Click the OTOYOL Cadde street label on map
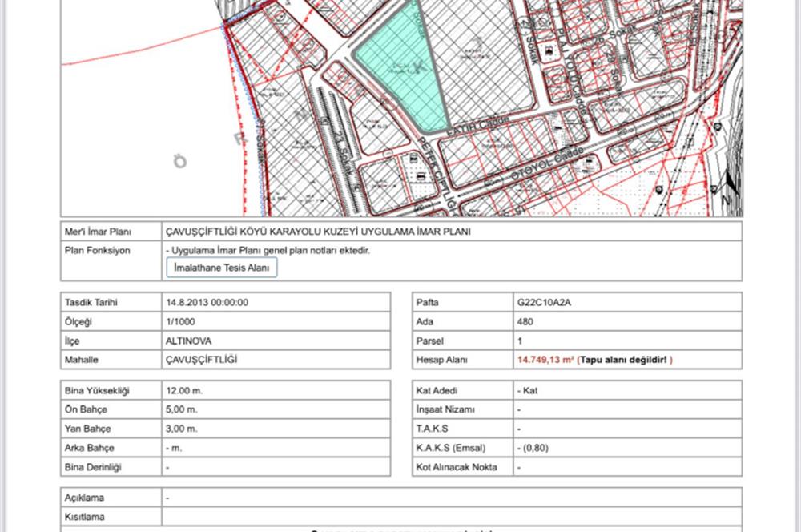The image size is (801, 532). (547, 163)
